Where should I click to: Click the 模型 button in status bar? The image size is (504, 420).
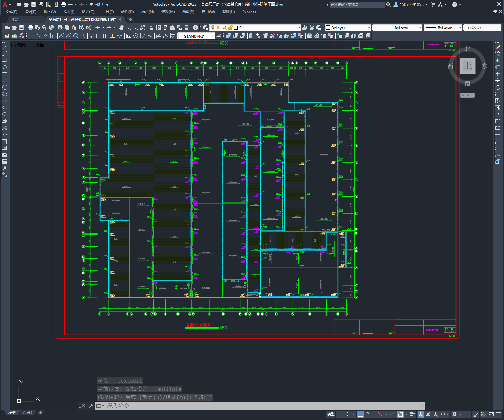pos(331,414)
